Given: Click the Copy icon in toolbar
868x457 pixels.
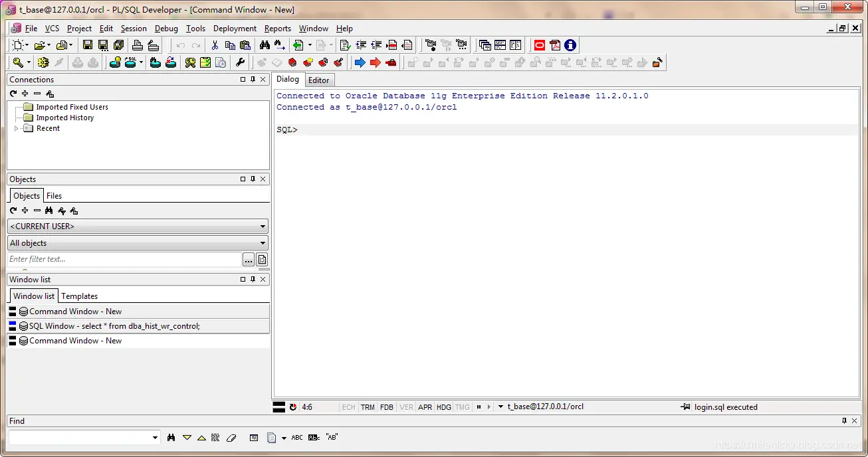Looking at the screenshot, I should tap(230, 45).
